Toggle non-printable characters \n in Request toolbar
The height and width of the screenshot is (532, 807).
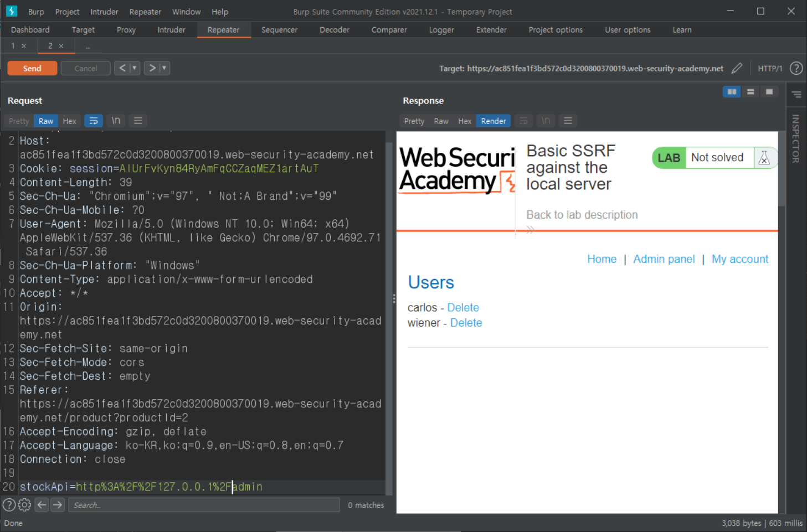click(x=116, y=121)
